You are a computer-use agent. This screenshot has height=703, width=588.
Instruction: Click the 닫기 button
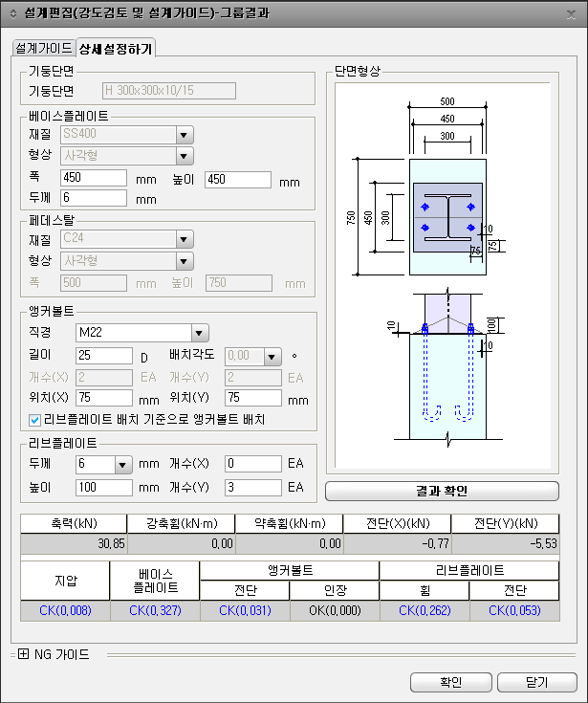click(537, 682)
